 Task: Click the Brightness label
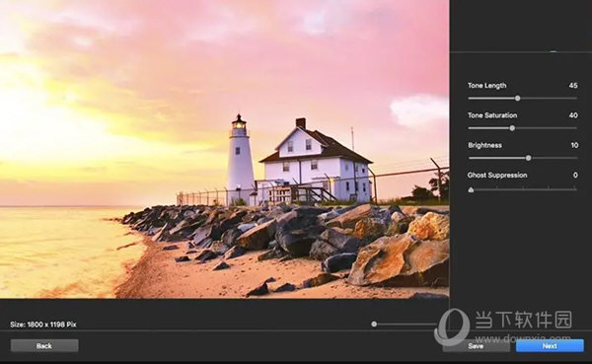(484, 145)
